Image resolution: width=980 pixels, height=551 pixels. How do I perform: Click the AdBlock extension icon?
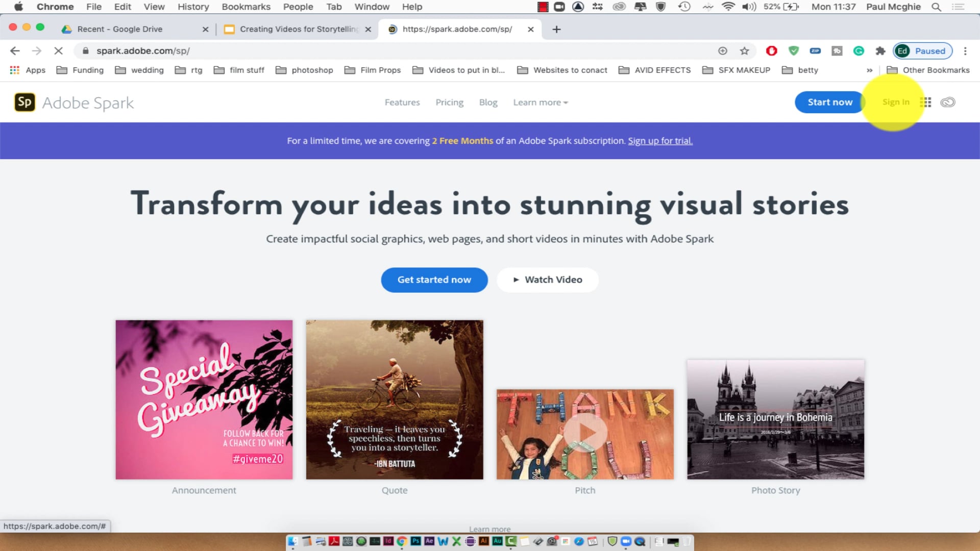[771, 51]
